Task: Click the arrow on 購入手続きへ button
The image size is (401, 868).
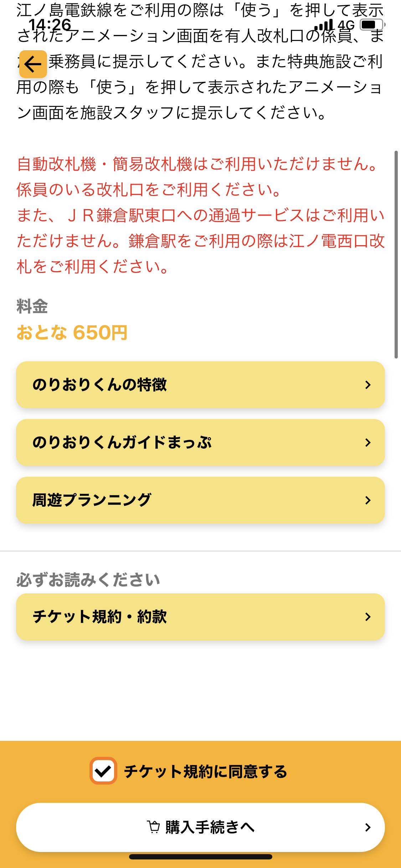Action: point(368,827)
